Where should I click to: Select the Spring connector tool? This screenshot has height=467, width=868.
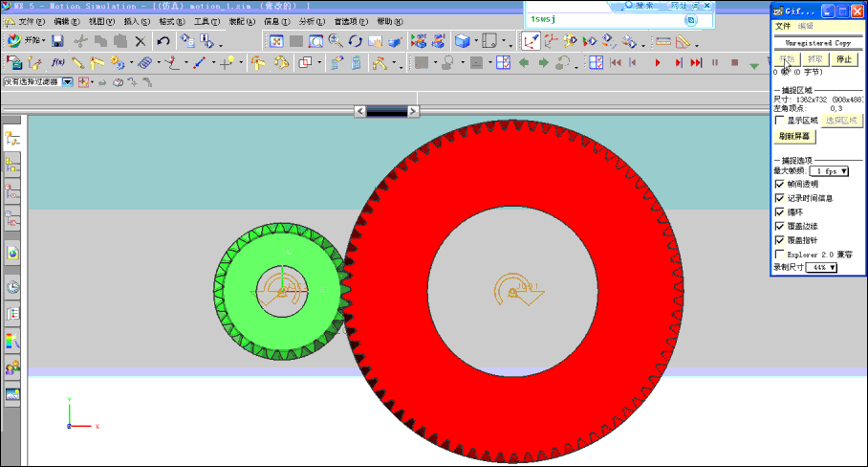point(145,62)
